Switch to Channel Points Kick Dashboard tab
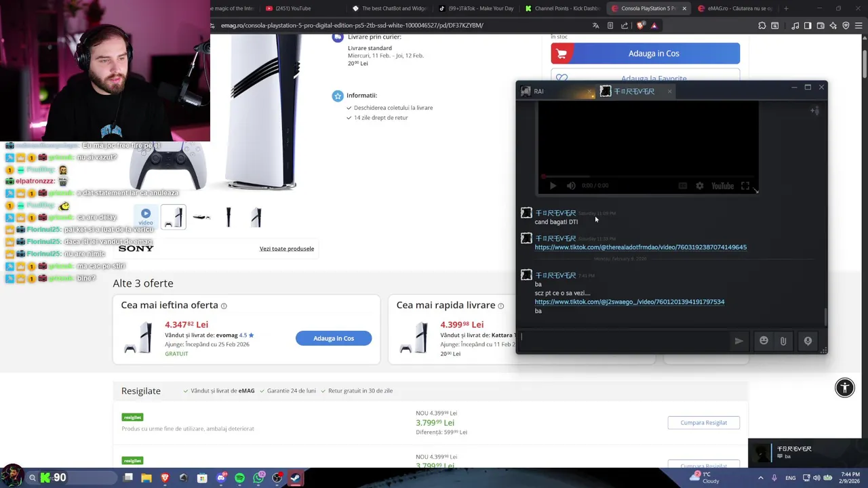Viewport: 868px width, 488px height. point(563,8)
